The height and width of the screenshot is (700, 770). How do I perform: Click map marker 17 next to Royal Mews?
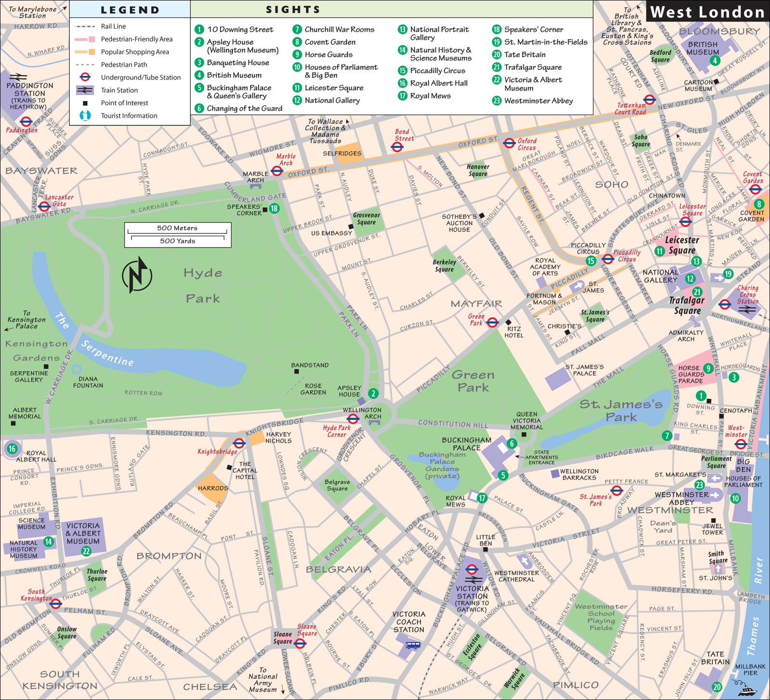pos(482,498)
